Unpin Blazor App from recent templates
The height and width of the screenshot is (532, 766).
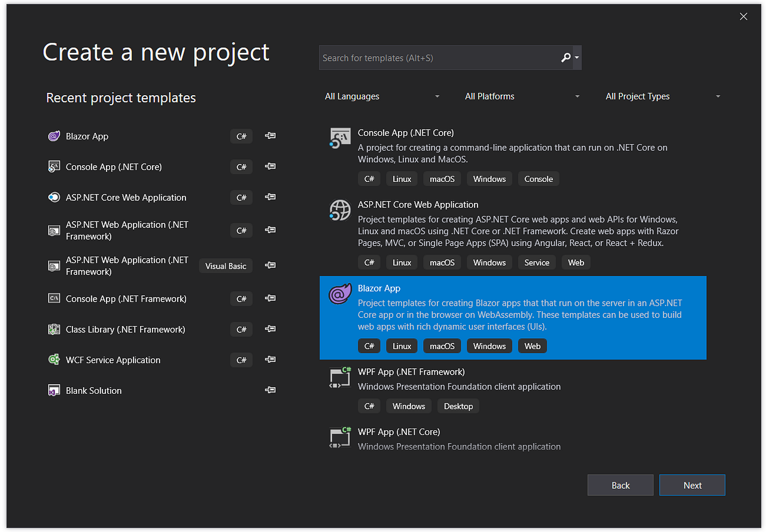(270, 136)
